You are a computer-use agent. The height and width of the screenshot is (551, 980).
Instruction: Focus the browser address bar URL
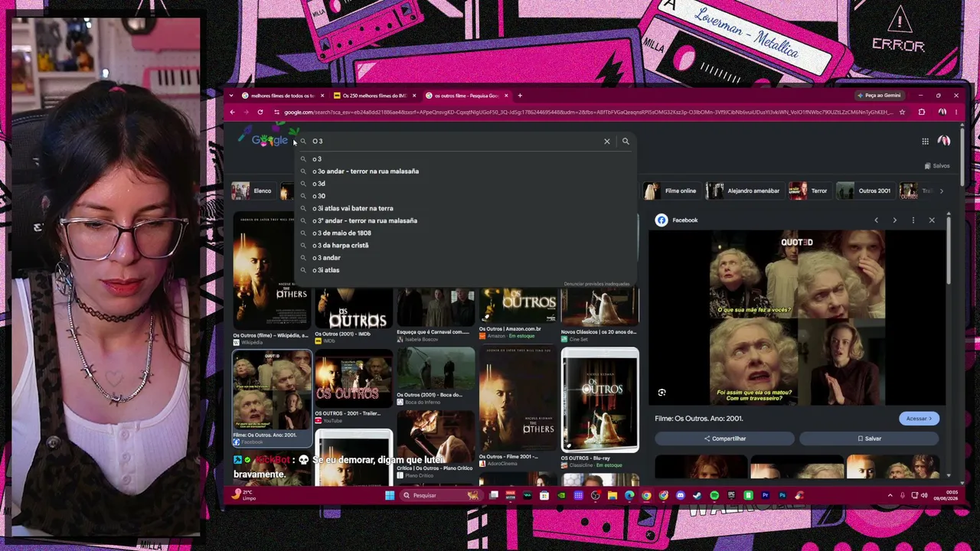click(588, 112)
